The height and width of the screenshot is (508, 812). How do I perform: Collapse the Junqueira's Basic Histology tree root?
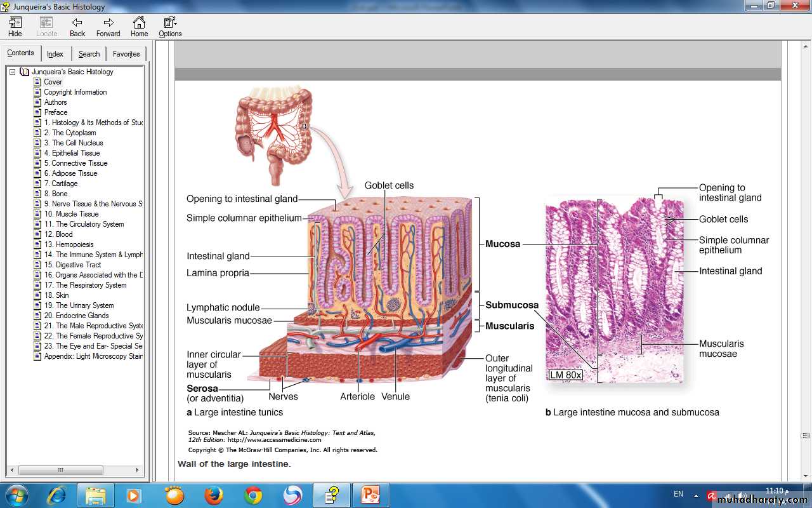[12, 72]
